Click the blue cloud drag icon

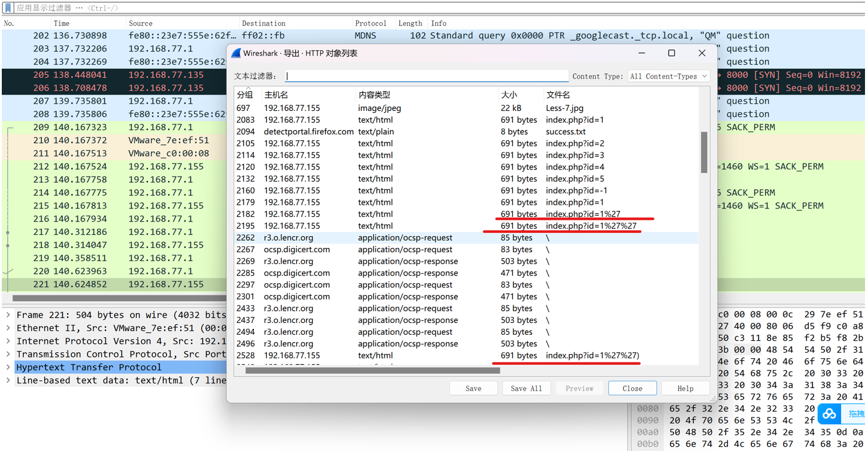pos(830,413)
